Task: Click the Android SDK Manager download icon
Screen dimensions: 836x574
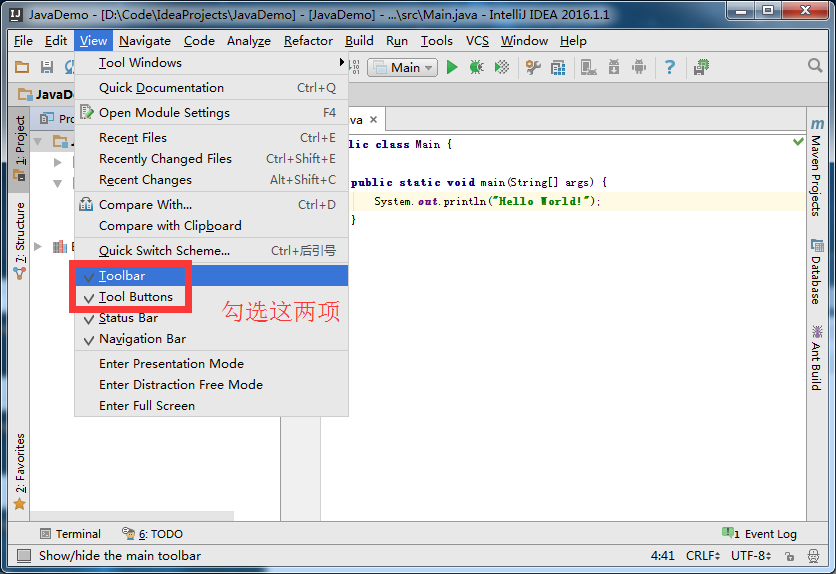Action: point(614,67)
